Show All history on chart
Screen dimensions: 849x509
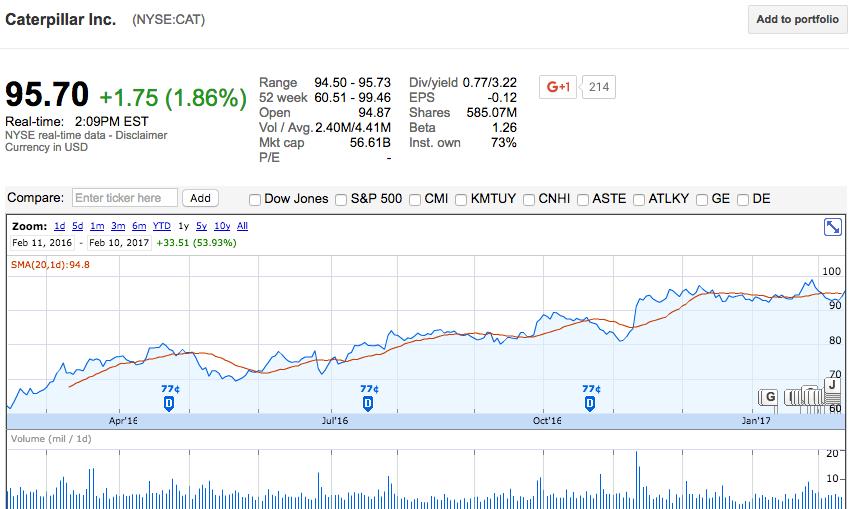[x=242, y=226]
